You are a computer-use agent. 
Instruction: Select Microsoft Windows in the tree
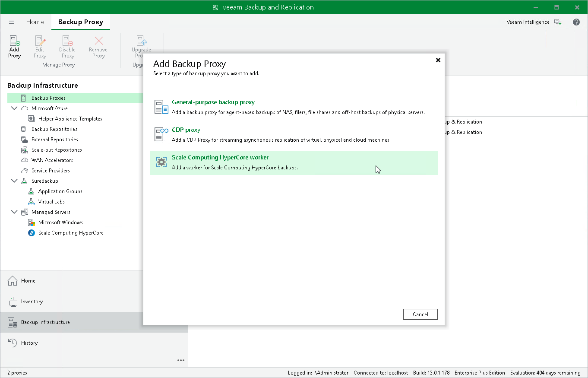pos(60,222)
